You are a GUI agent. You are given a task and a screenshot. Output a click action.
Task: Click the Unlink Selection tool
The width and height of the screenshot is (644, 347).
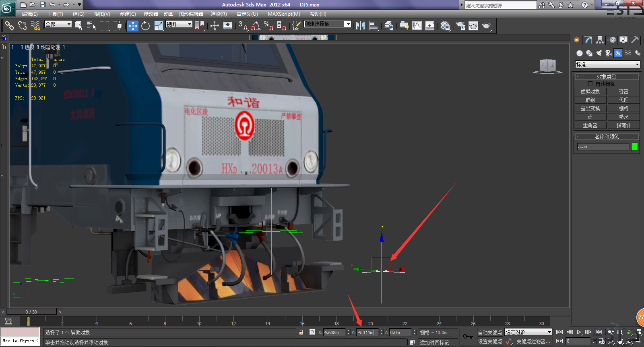point(22,26)
